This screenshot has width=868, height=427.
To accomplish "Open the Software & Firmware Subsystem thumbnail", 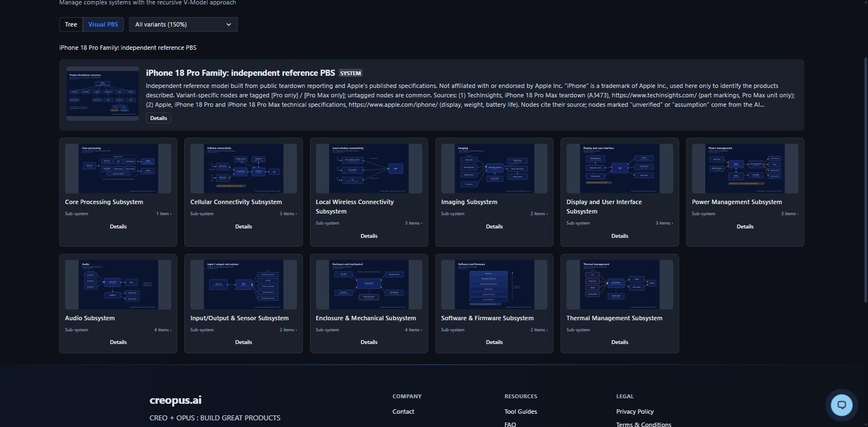I will point(494,284).
